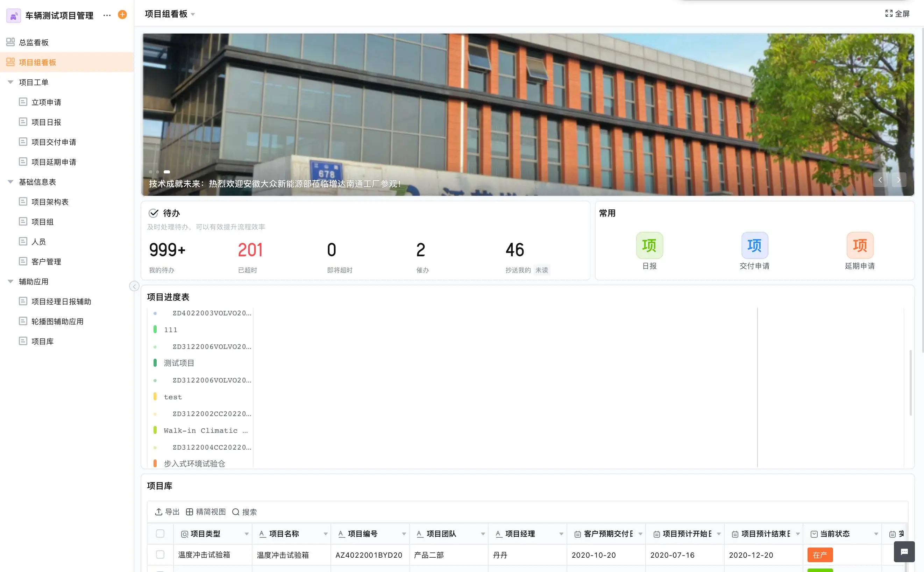Open the three-dot more options menu
The image size is (924, 572).
107,15
